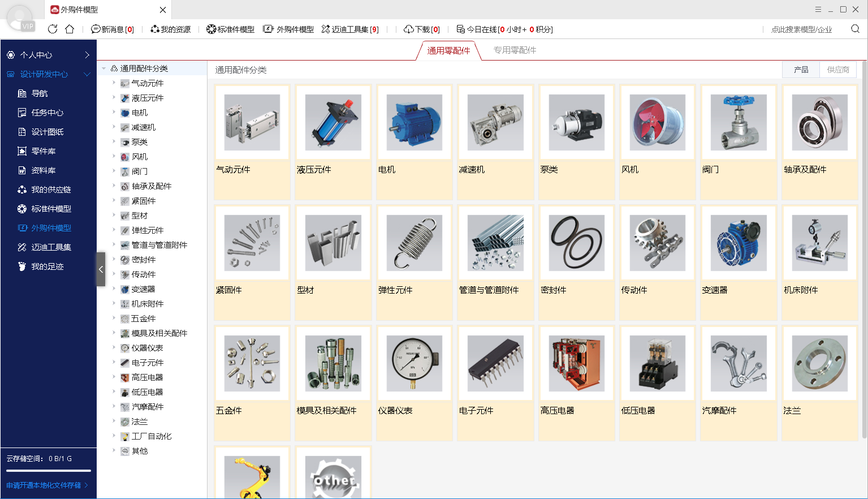Expand the 减速机 tree node
The width and height of the screenshot is (868, 499).
pyautogui.click(x=114, y=127)
